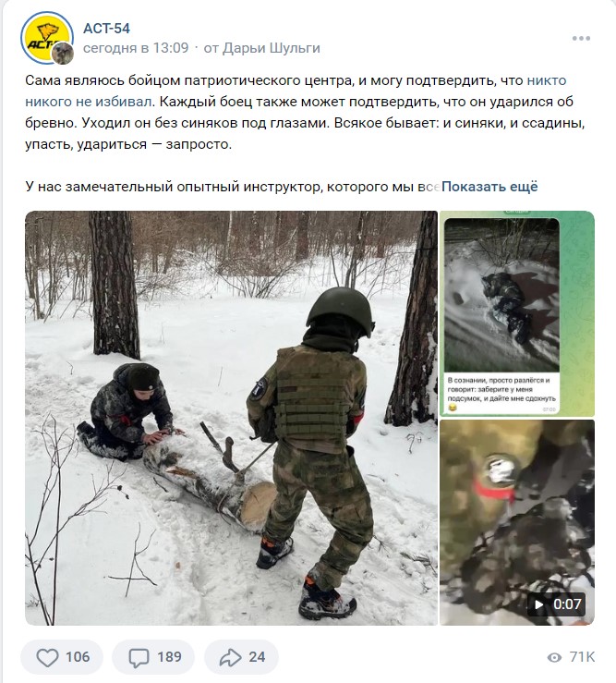Open the ACT-54 community avatar
The height and width of the screenshot is (683, 616).
coord(46,38)
